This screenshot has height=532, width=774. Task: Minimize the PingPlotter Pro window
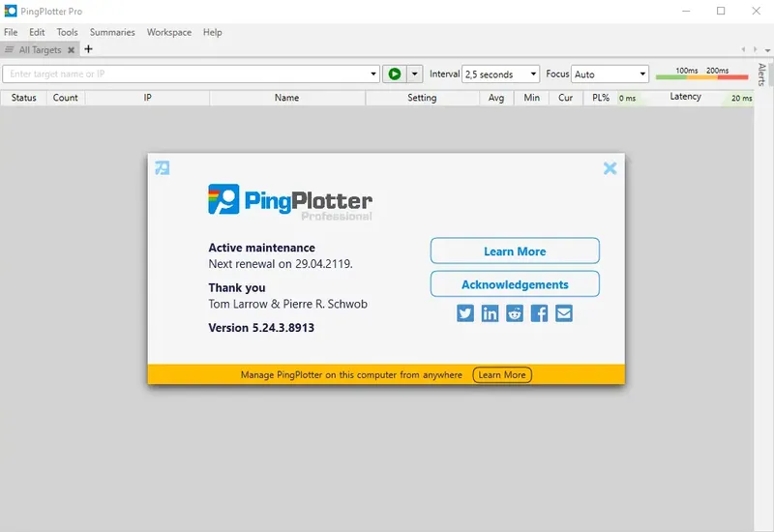click(686, 11)
